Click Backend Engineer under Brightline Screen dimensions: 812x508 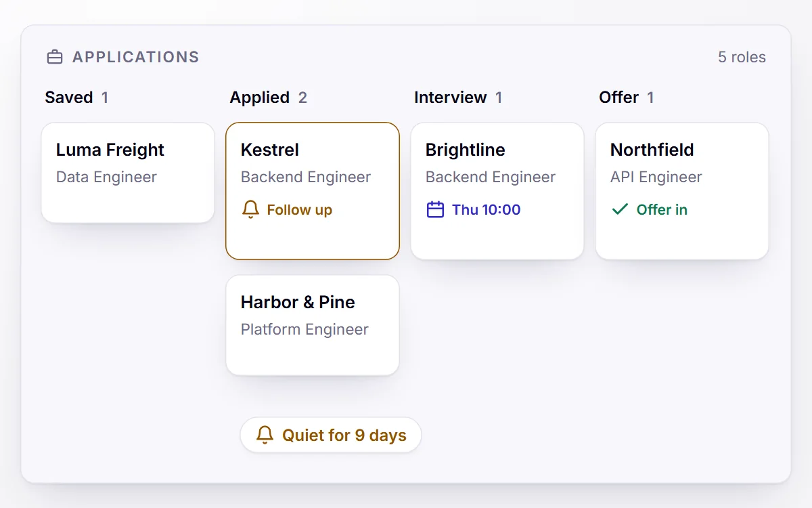[491, 177]
